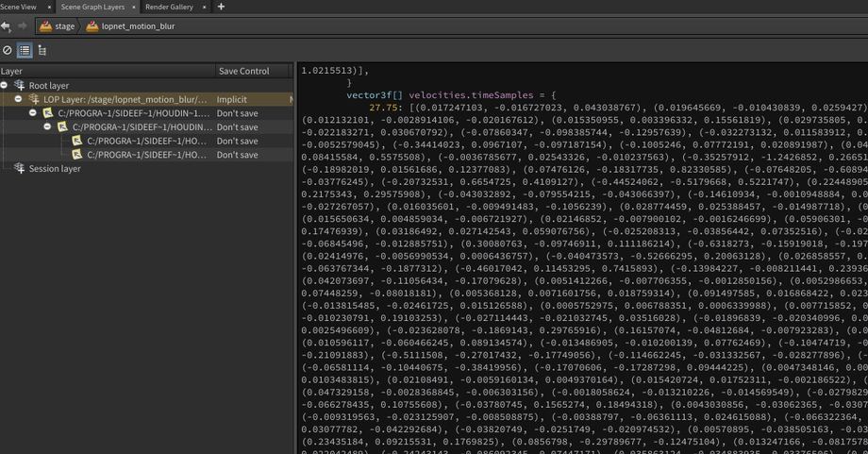Viewport: 868px width, 454px height.
Task: Click the stage path node icon
Action: pyautogui.click(x=45, y=26)
